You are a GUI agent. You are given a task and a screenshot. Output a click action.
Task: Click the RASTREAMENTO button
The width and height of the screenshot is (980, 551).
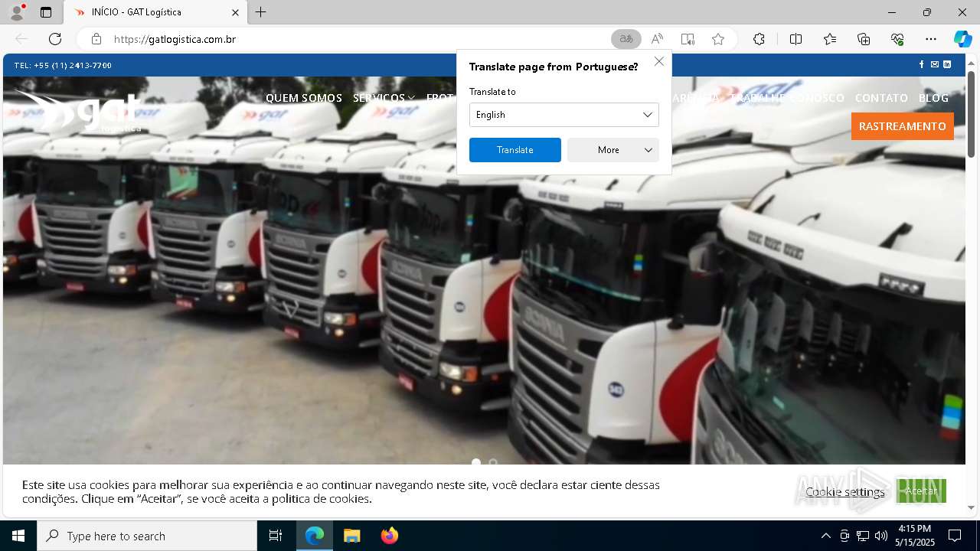(x=903, y=126)
